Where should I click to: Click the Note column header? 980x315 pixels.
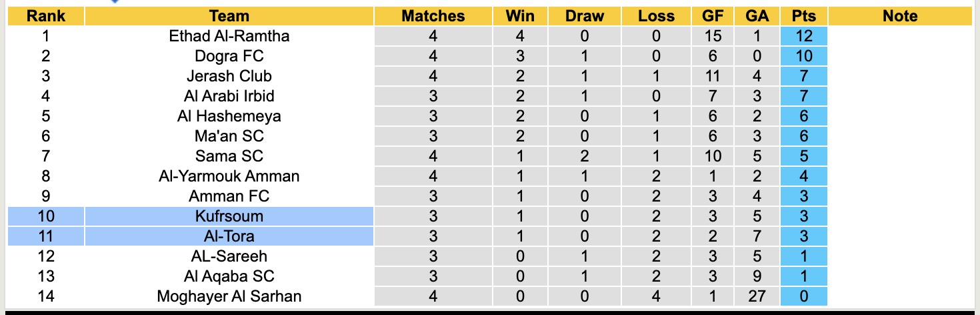coord(900,16)
